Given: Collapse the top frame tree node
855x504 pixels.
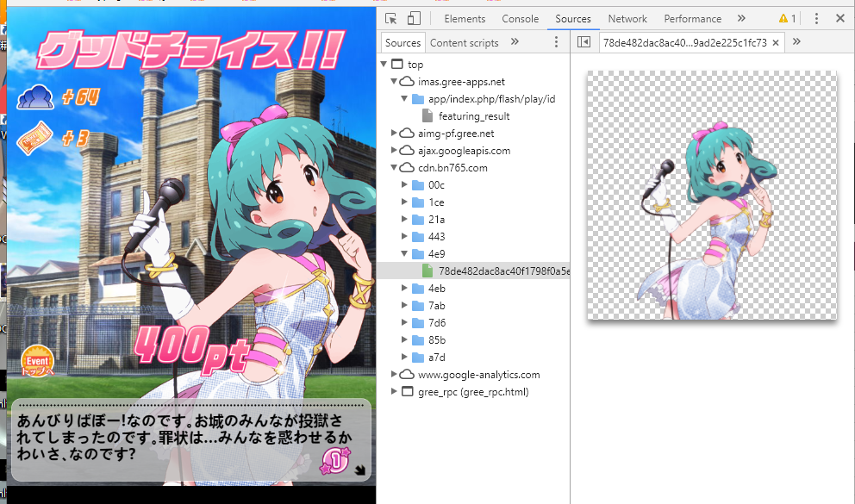Looking at the screenshot, I should (384, 64).
